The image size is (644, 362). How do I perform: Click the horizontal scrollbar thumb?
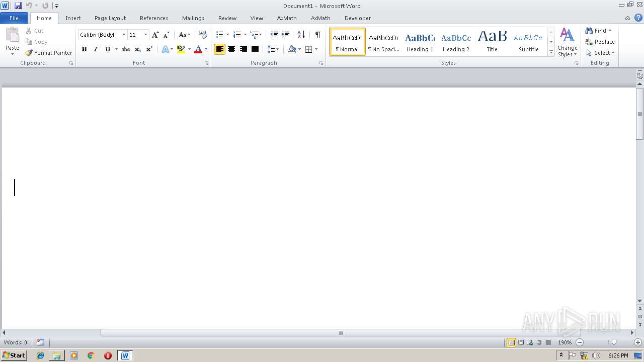click(341, 333)
